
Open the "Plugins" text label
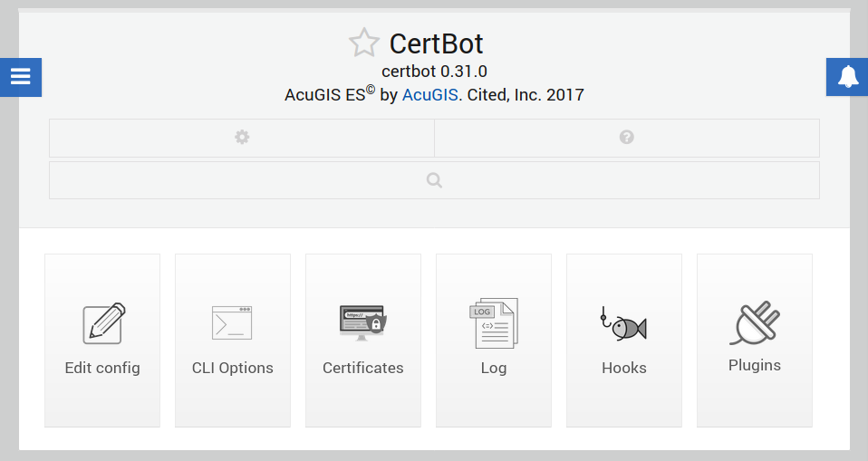tap(755, 366)
